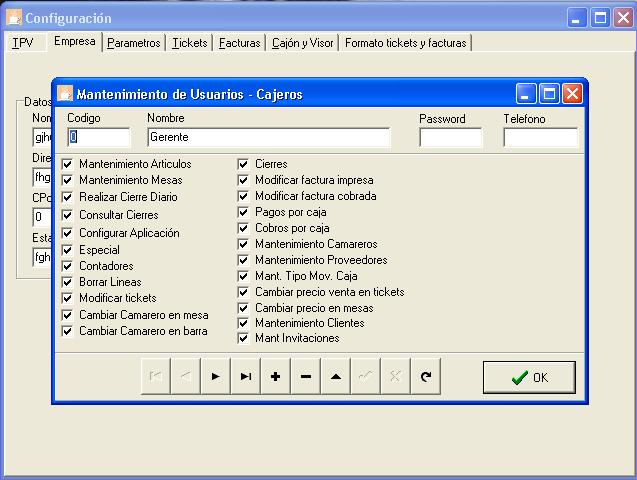637x480 pixels.
Task: Go to next record arrow
Action: coord(216,376)
